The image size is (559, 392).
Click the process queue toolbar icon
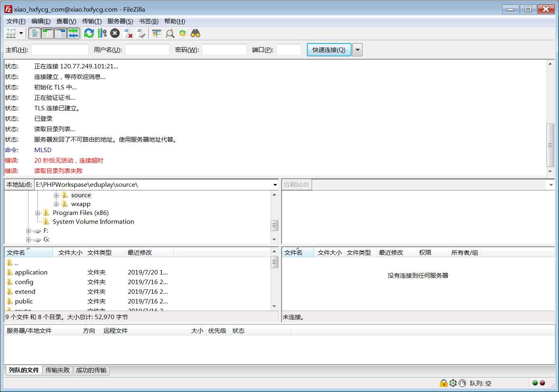(x=102, y=33)
